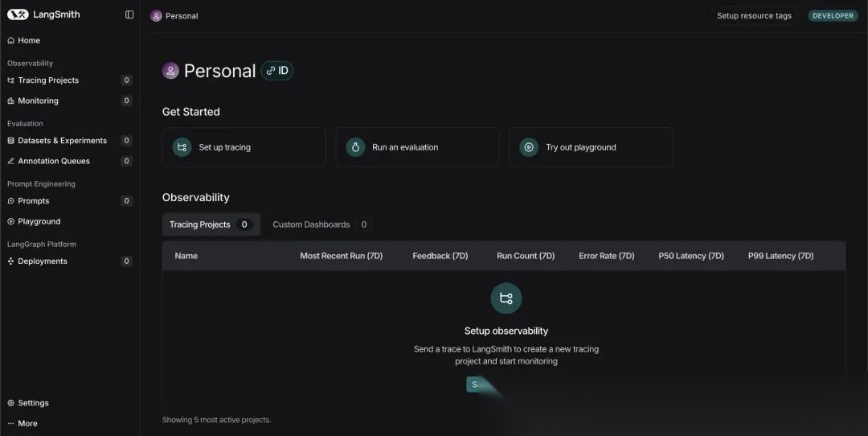The height and width of the screenshot is (436, 868).
Task: Open Annotation Queues in the sidebar
Action: click(70, 161)
